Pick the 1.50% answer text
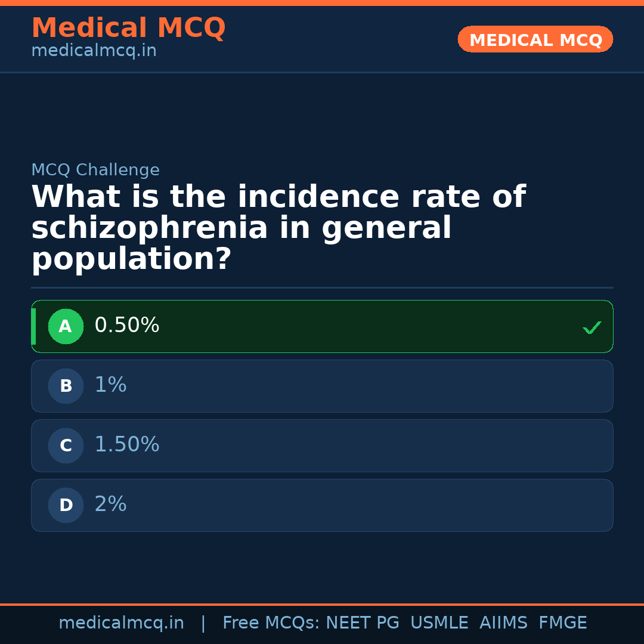This screenshot has width=644, height=644. click(x=127, y=445)
